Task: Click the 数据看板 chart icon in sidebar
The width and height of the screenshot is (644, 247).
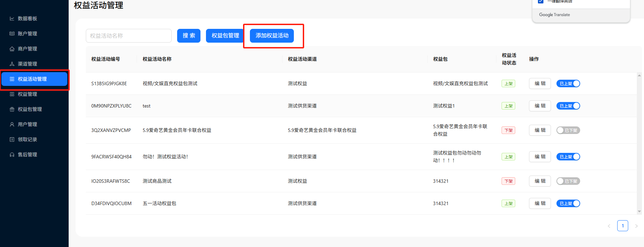Action: coord(12,19)
